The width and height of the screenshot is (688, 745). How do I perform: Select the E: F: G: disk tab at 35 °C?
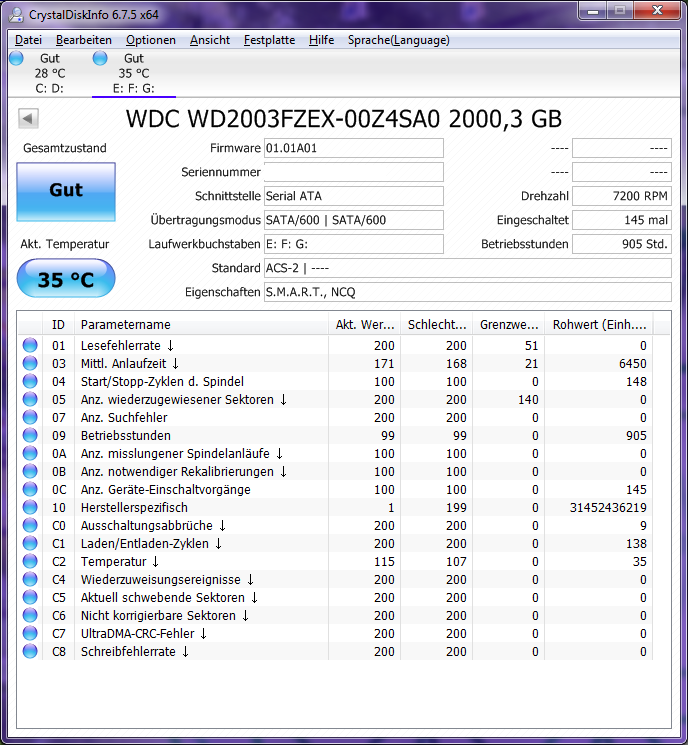click(134, 73)
